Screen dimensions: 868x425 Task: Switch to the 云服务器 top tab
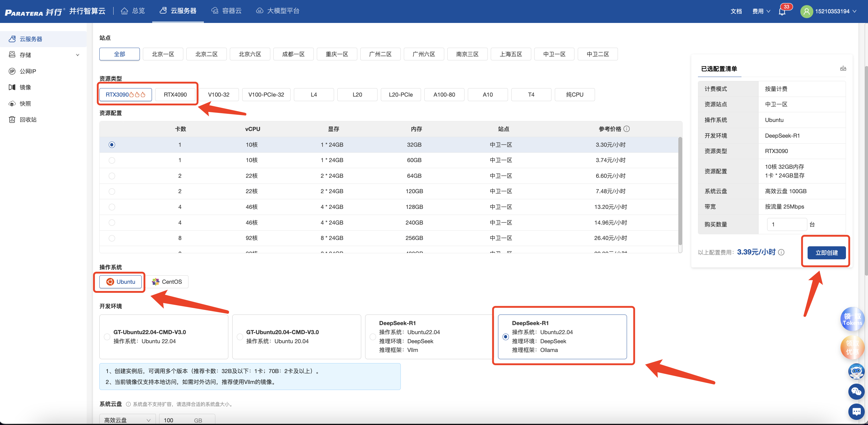[x=178, y=11]
